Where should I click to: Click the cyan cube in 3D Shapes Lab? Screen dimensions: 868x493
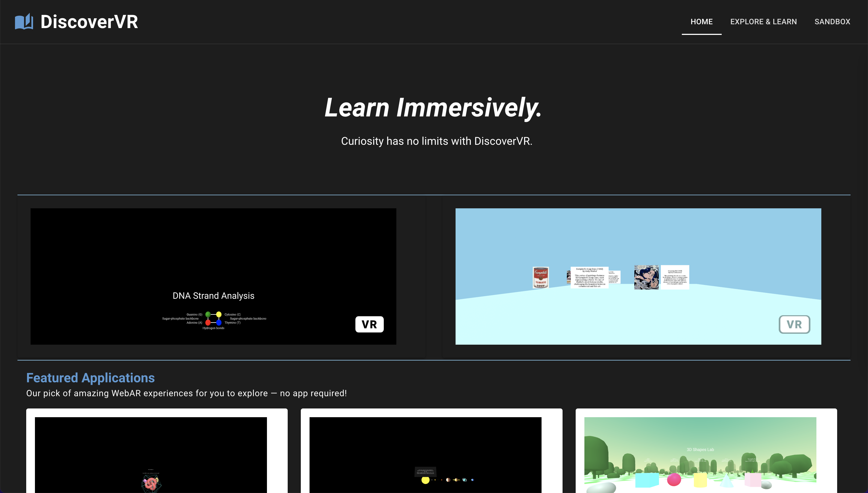point(646,480)
